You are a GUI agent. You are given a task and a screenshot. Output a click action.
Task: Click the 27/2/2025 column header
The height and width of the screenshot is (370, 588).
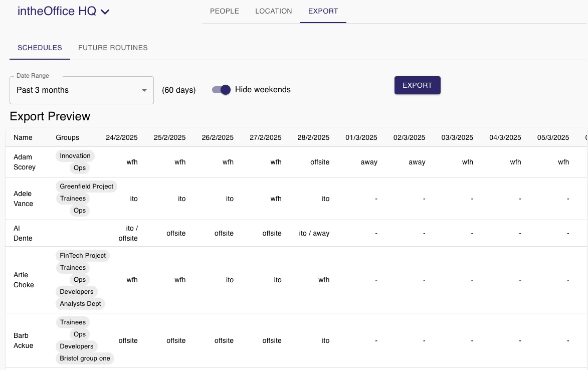point(266,137)
